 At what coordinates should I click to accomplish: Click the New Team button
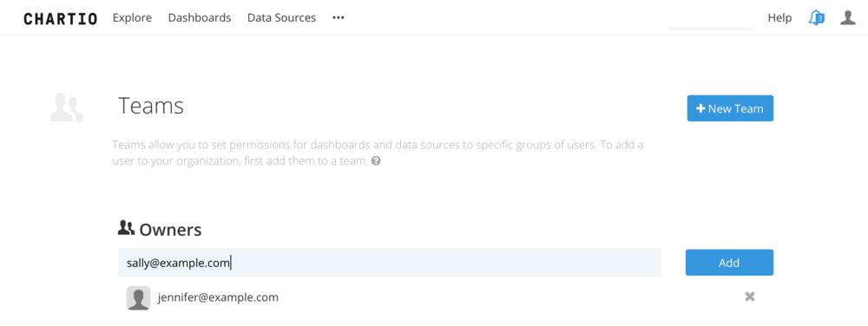click(730, 108)
